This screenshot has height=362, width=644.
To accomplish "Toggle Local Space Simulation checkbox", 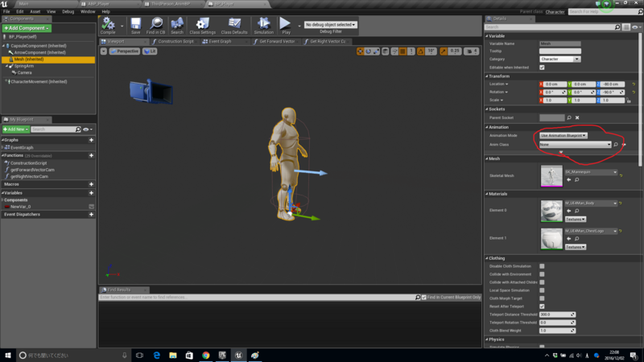I will [542, 290].
